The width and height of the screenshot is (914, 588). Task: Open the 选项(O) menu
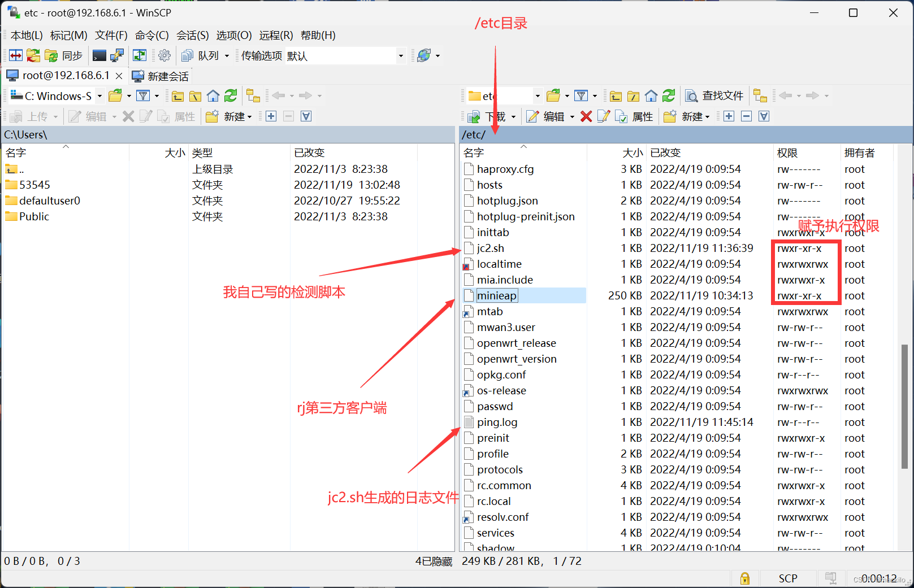[x=234, y=35]
